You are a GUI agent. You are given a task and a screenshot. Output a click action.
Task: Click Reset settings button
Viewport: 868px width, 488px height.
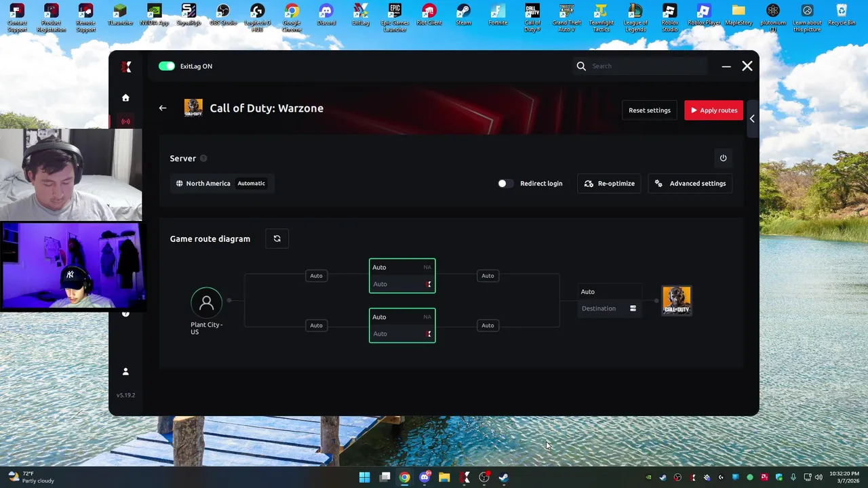(x=649, y=110)
